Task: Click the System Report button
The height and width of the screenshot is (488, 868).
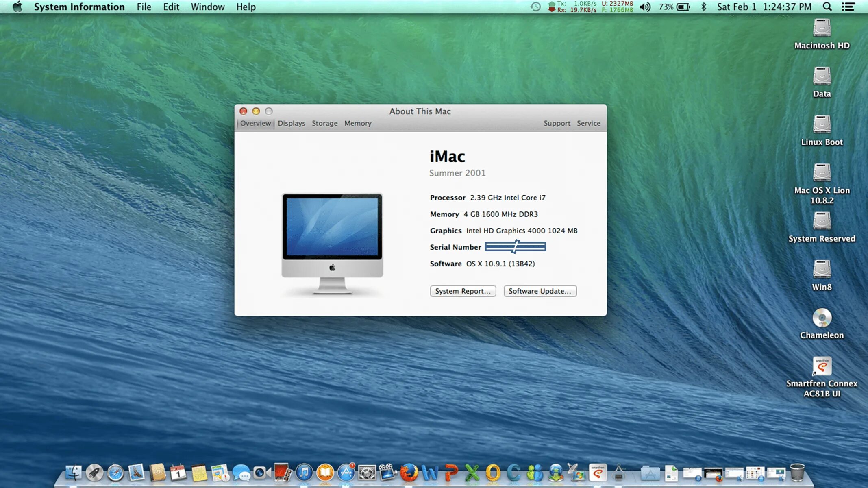Action: click(x=463, y=291)
